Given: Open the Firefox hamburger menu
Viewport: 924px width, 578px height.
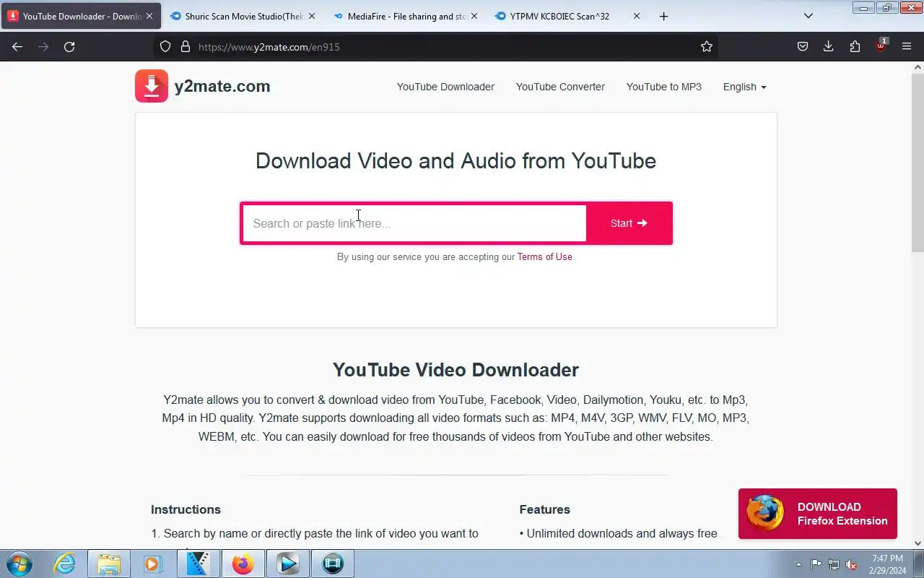Looking at the screenshot, I should [x=907, y=46].
